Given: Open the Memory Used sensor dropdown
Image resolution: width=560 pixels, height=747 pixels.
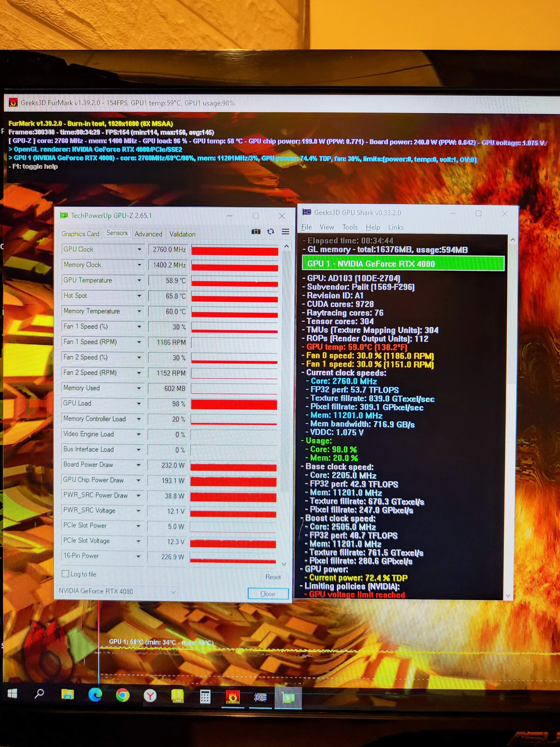Looking at the screenshot, I should 139,388.
